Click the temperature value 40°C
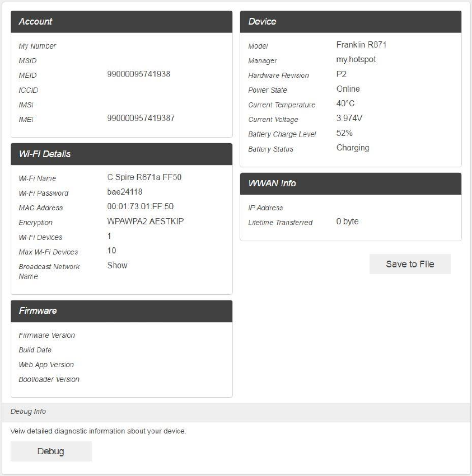The image size is (472, 476). 345,103
